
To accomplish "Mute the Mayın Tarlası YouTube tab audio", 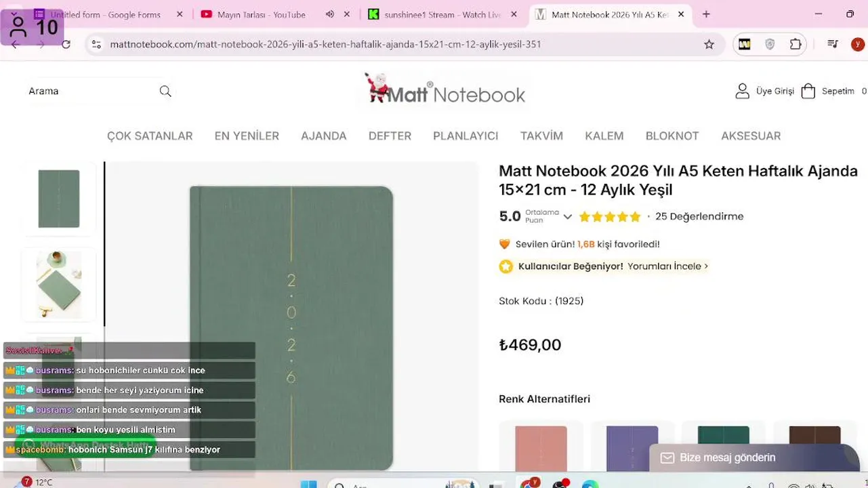I will point(329,14).
